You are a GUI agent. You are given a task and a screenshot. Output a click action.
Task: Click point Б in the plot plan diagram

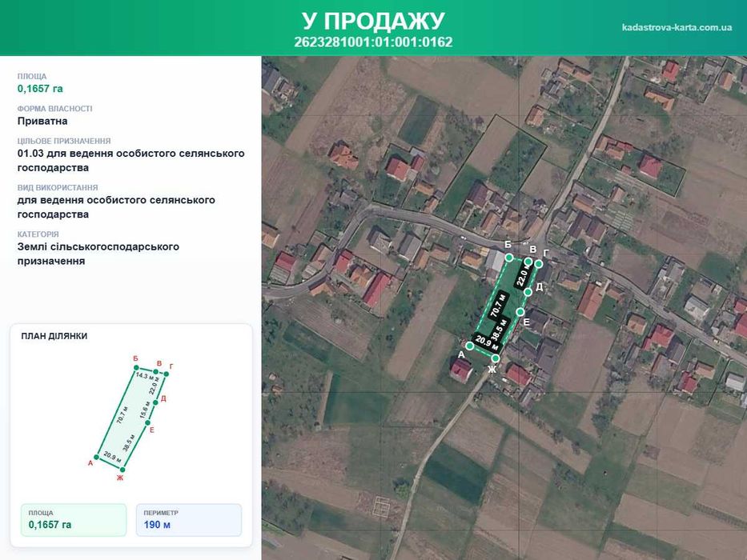click(x=136, y=368)
